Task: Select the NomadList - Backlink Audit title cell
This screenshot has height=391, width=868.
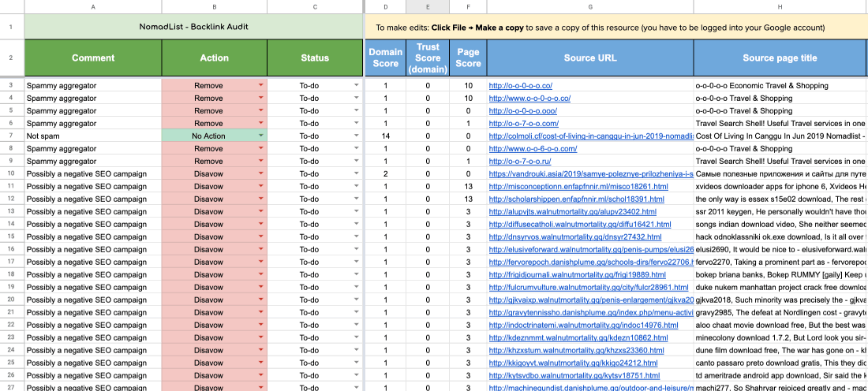Action: [193, 27]
